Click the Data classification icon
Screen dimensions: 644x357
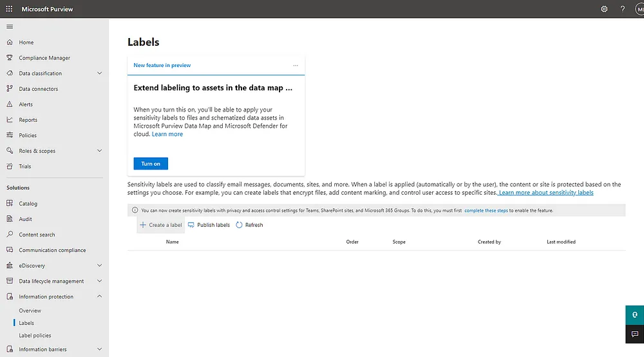[x=10, y=73]
